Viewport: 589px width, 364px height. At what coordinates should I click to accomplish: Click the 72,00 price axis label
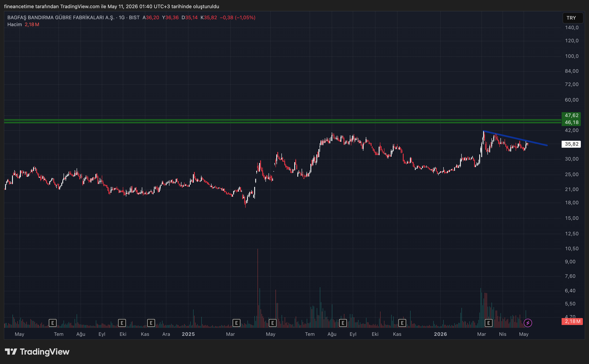(572, 85)
